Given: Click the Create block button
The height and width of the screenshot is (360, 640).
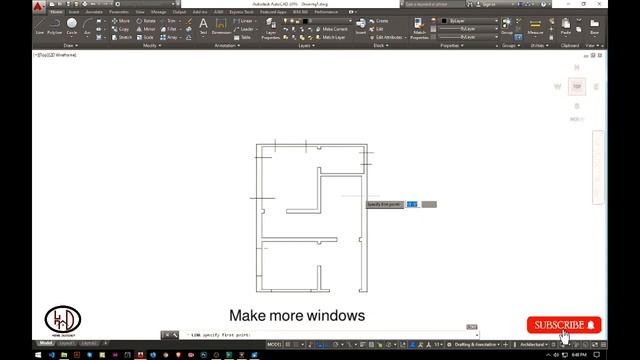Looking at the screenshot, I should click(379, 21).
